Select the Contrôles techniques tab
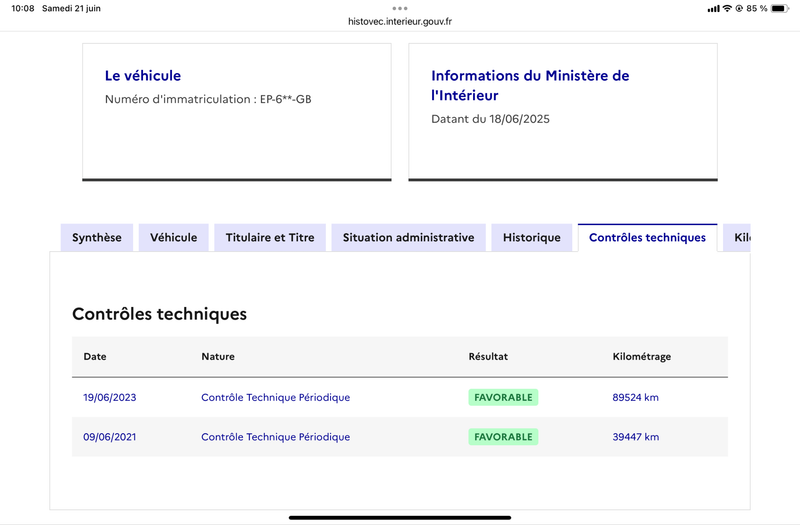Viewport: 800px width, 525px height. tap(647, 237)
